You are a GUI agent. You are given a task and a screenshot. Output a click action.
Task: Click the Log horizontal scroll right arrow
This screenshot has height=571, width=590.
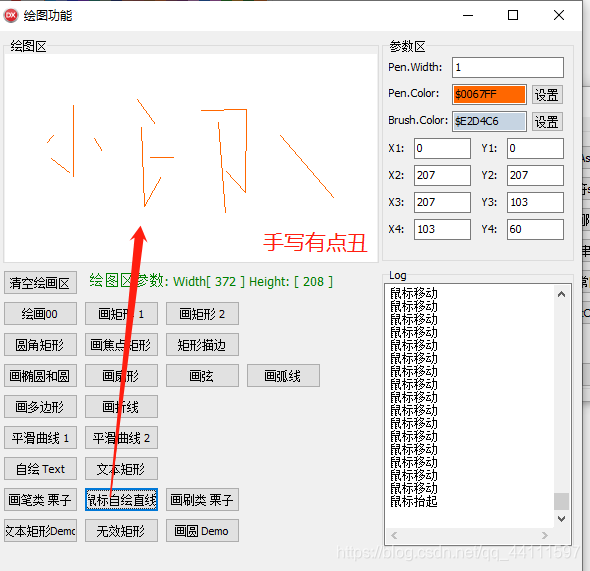coord(544,535)
